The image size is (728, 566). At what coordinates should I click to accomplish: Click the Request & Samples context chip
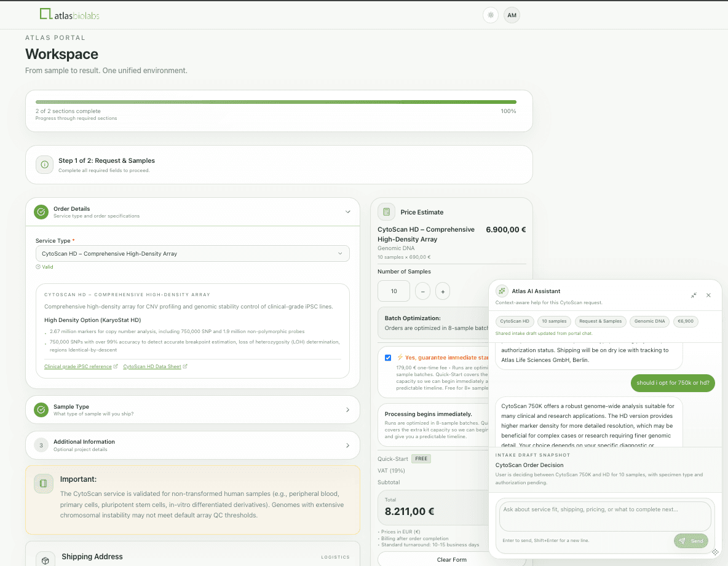pyautogui.click(x=600, y=321)
